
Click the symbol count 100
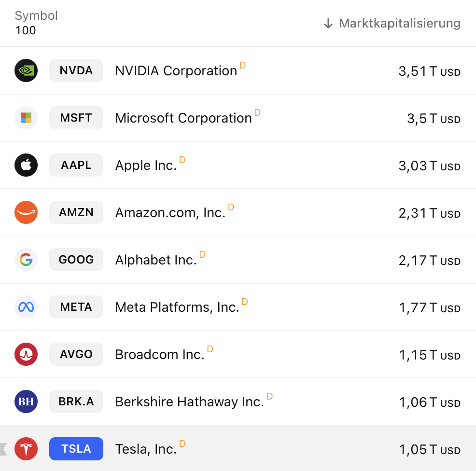click(x=26, y=30)
